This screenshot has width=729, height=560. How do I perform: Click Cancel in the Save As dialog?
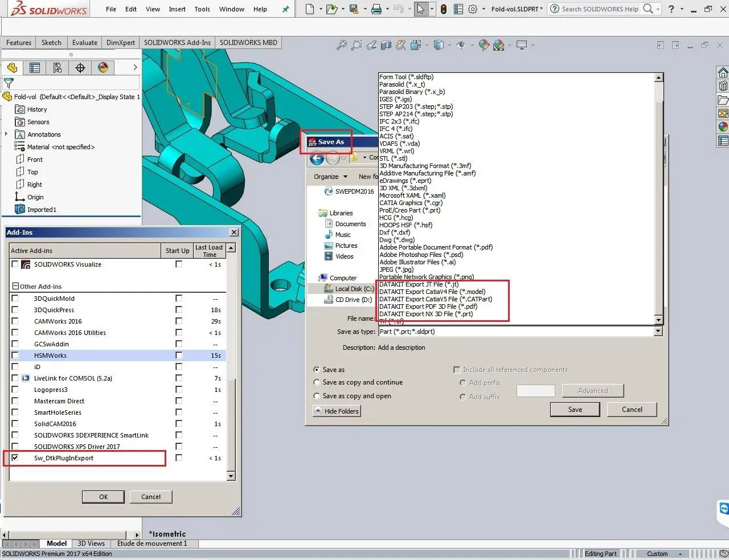(x=632, y=410)
